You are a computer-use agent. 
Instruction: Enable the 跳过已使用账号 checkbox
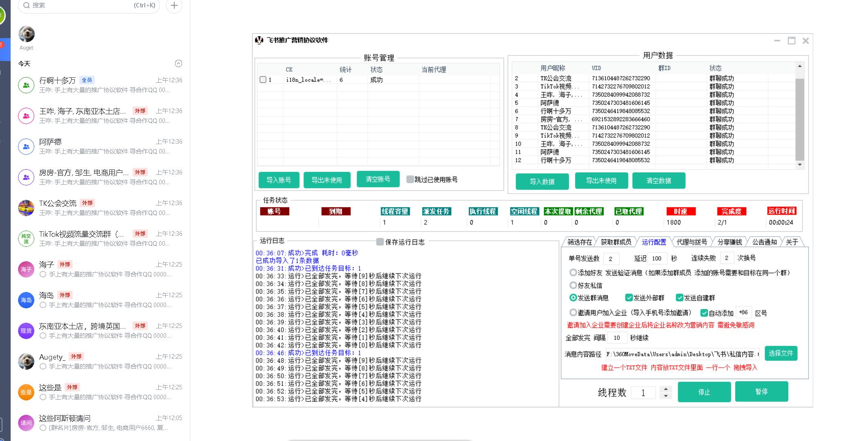point(410,179)
